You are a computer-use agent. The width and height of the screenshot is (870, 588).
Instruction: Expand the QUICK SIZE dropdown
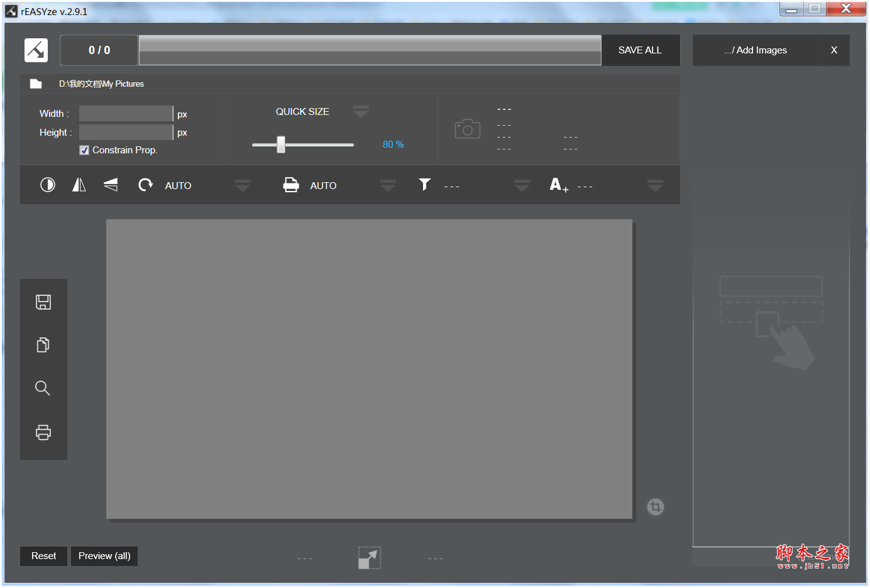click(361, 112)
